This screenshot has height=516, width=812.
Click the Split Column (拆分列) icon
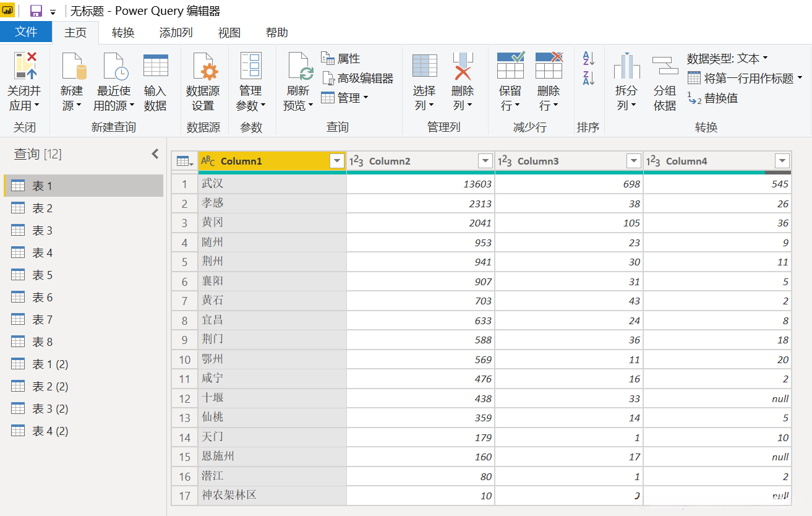(x=626, y=66)
